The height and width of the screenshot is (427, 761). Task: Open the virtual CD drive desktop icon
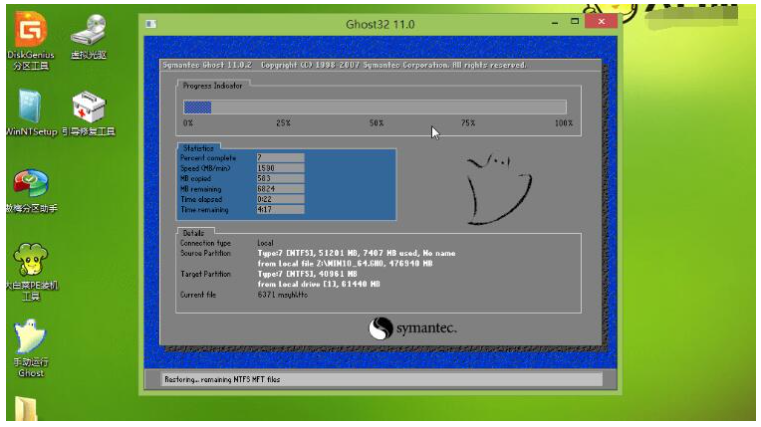point(90,31)
